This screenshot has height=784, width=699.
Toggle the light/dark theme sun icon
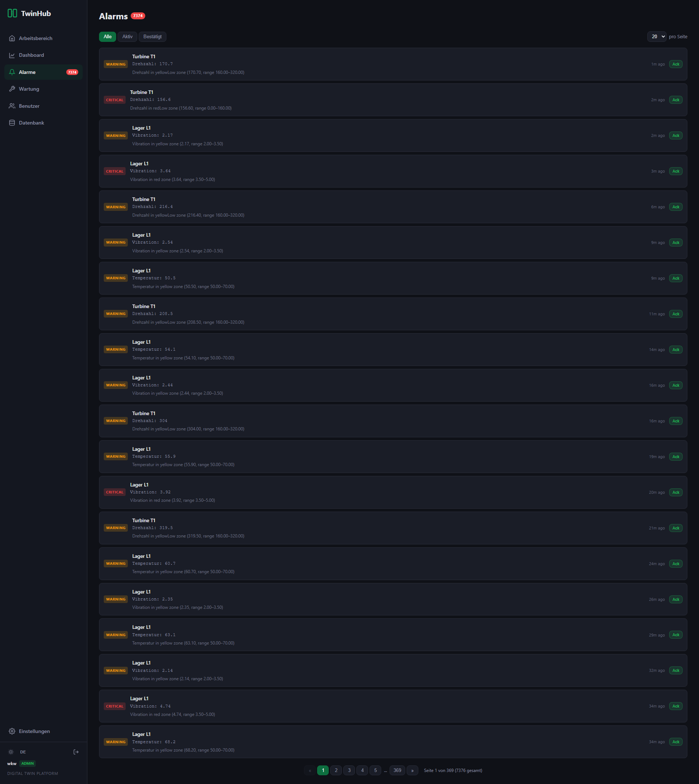[11, 752]
